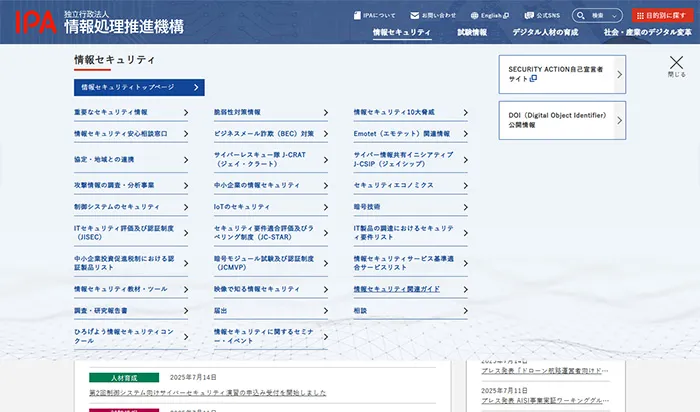This screenshot has width=700, height=412.
Task: Open サイバーレスキュー隊 J-CRAT item
Action: (x=271, y=160)
